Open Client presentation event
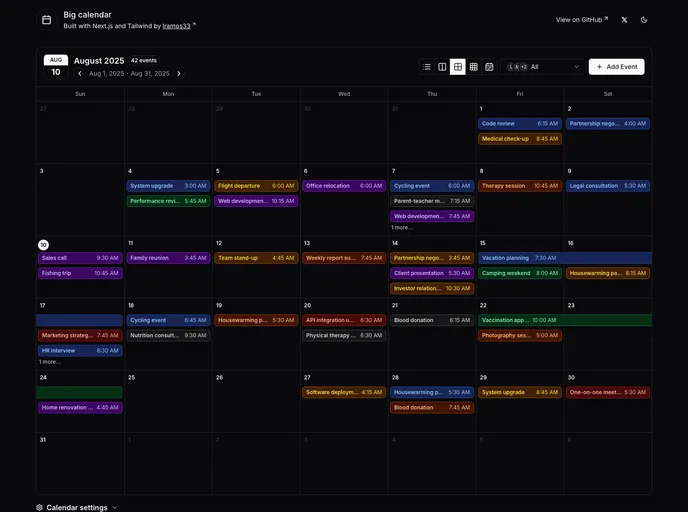Screen dimensions: 688x512 (x=432, y=273)
